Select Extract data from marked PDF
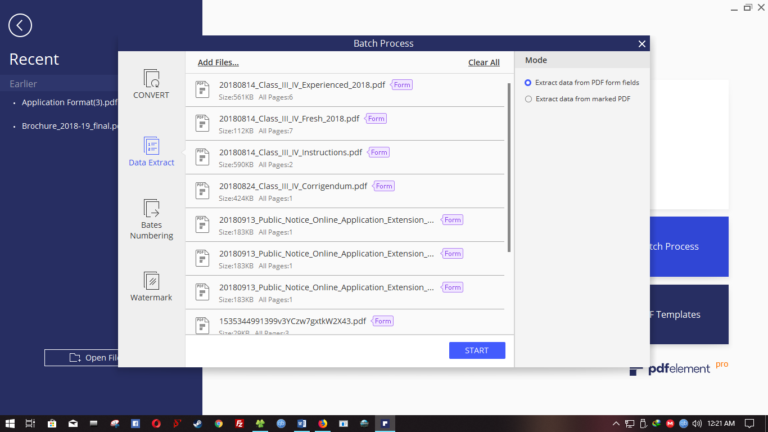The width and height of the screenshot is (768, 432). coord(528,98)
